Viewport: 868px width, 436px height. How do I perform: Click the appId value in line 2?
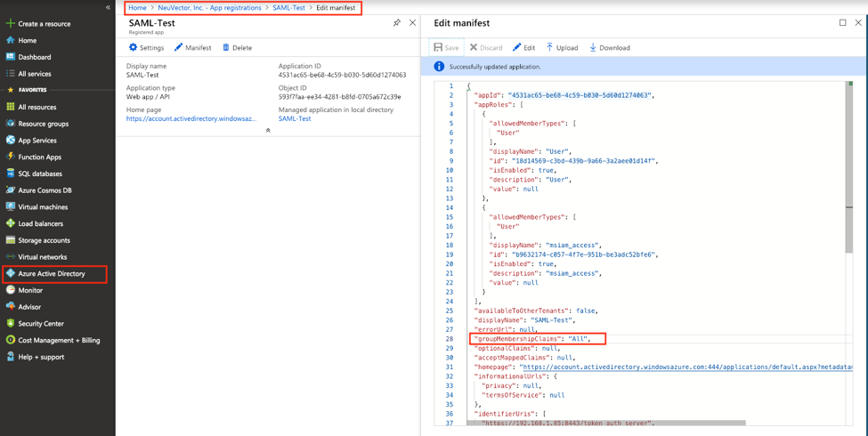point(580,95)
